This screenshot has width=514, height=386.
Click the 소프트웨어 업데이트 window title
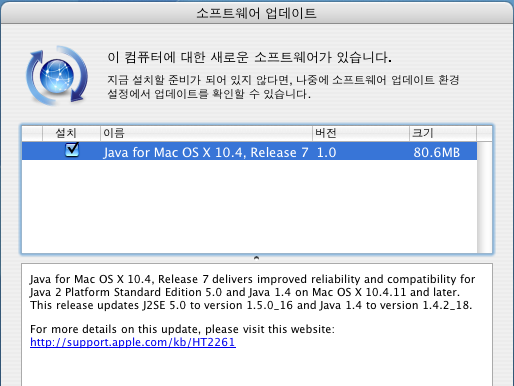(x=256, y=13)
